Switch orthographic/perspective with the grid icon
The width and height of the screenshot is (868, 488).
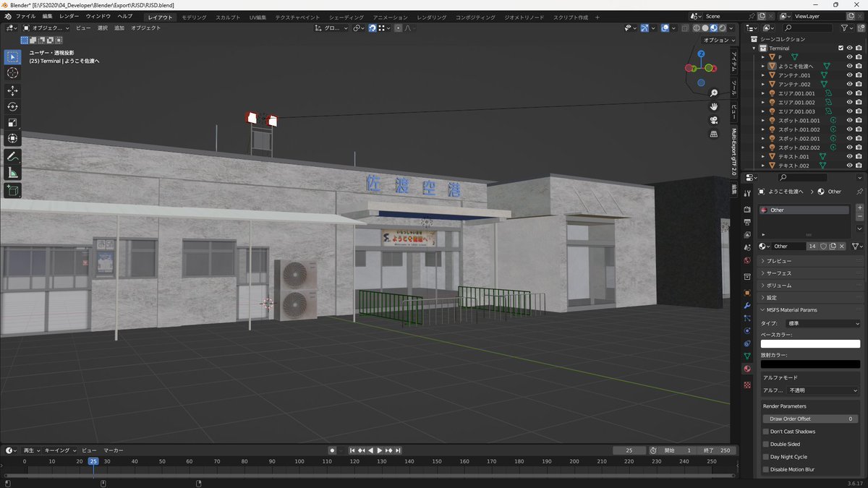click(x=714, y=134)
